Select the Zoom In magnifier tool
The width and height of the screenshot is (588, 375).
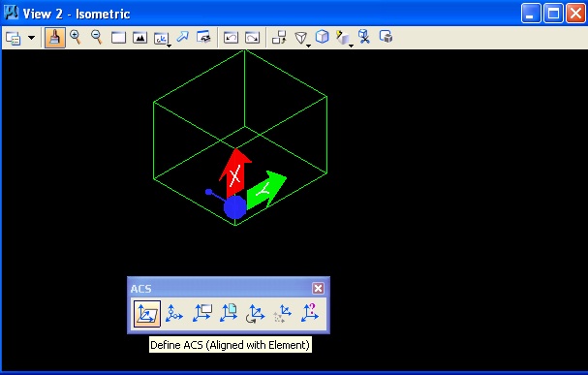point(76,37)
